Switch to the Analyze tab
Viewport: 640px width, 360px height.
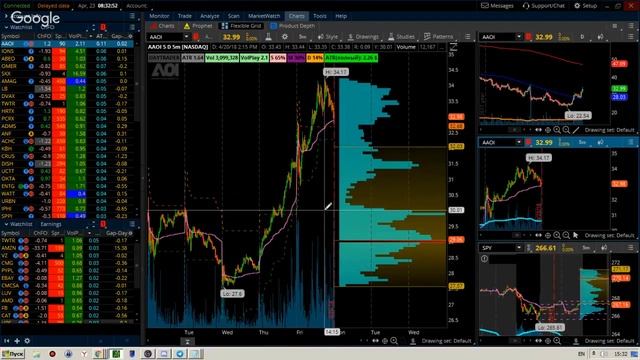tap(209, 16)
